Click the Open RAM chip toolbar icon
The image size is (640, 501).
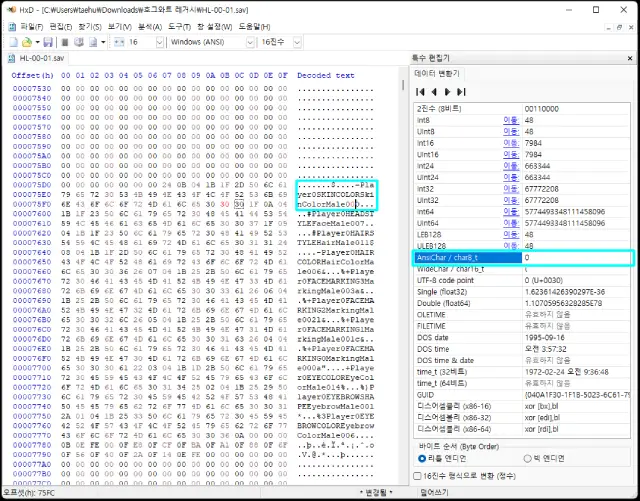click(x=64, y=42)
